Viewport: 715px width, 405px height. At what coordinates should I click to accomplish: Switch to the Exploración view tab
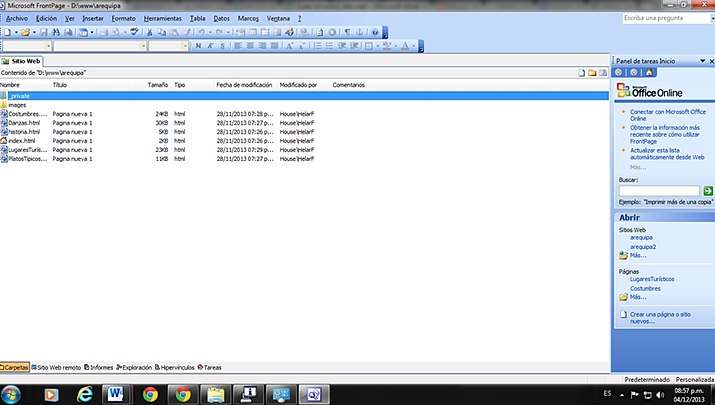134,367
